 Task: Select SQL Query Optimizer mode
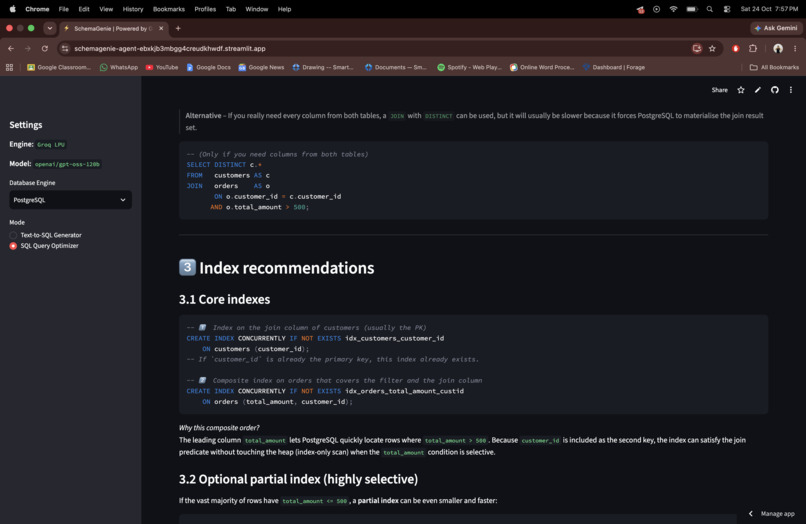click(x=44, y=246)
